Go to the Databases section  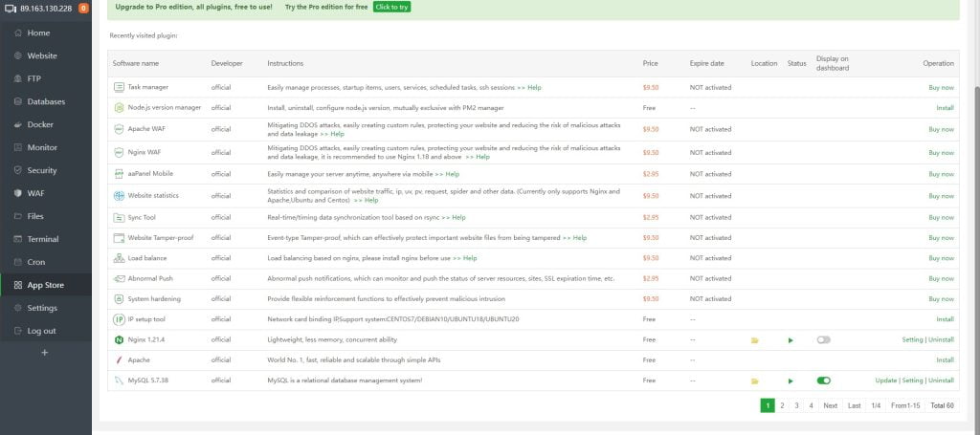[x=46, y=101]
